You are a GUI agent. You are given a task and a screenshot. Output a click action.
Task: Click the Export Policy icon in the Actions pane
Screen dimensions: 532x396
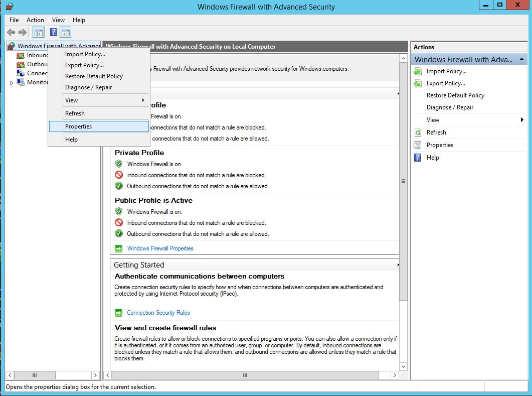coord(418,83)
